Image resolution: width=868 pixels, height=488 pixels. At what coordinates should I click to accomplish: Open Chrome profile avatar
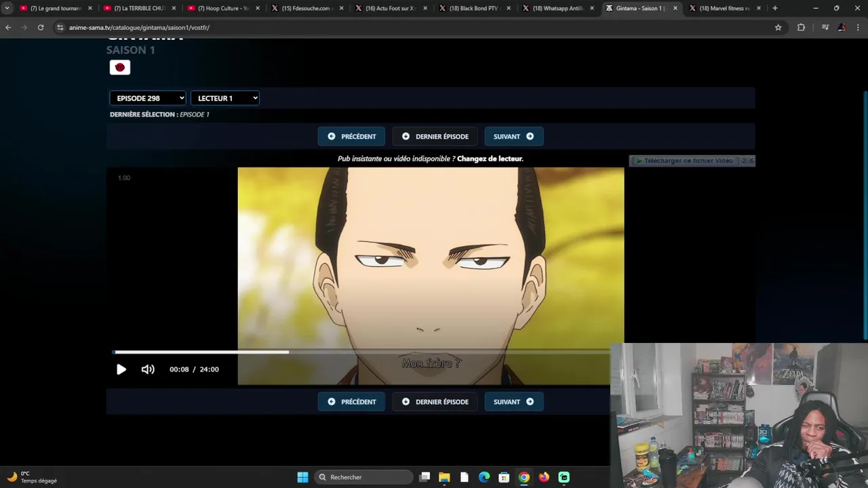point(842,27)
